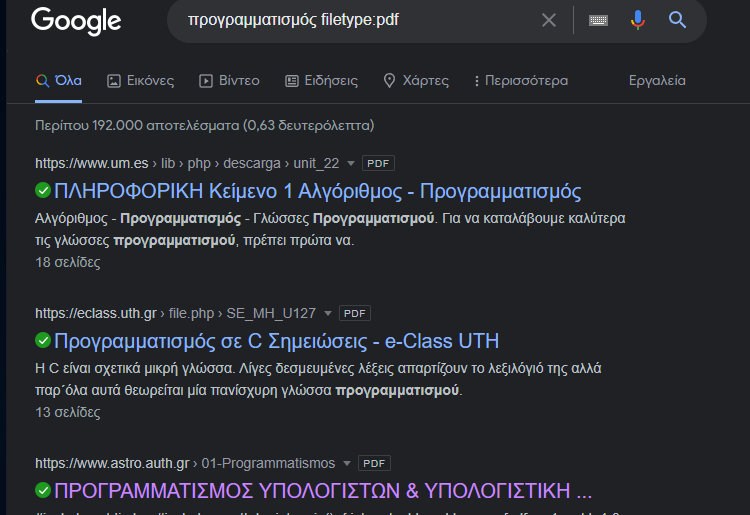Image resolution: width=750 pixels, height=515 pixels.
Task: Switch to the Βίντεο tab
Action: pos(229,81)
